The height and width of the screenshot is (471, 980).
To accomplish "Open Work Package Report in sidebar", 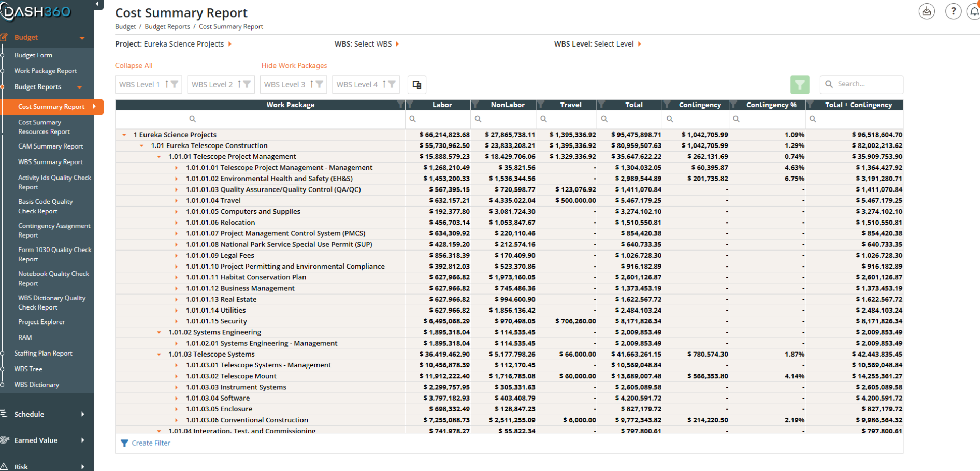I will [46, 71].
